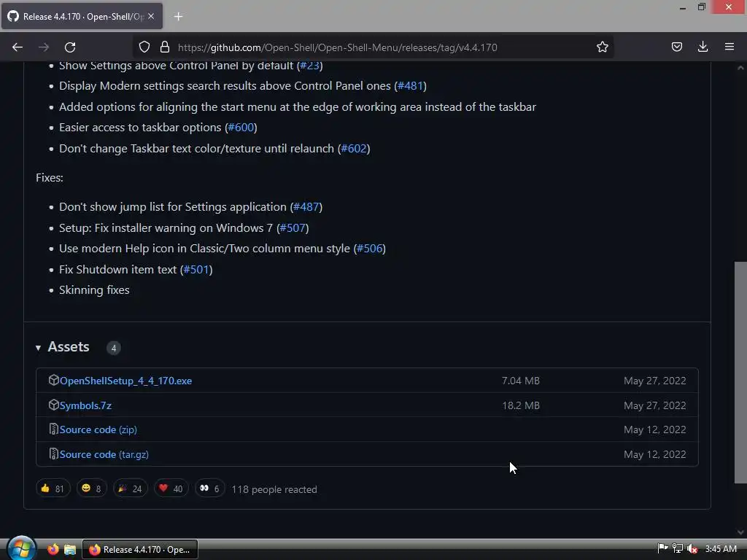Go back to the previous page
Screen dimensions: 747x560
[x=18, y=47]
